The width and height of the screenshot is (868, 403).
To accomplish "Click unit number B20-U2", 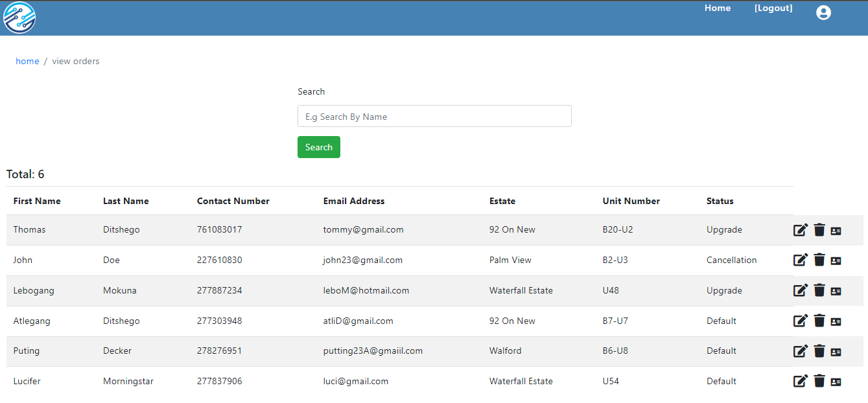I will click(618, 229).
